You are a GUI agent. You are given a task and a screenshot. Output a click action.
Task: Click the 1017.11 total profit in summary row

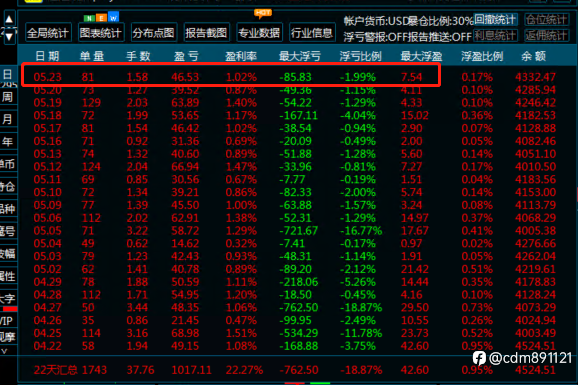coord(191,370)
